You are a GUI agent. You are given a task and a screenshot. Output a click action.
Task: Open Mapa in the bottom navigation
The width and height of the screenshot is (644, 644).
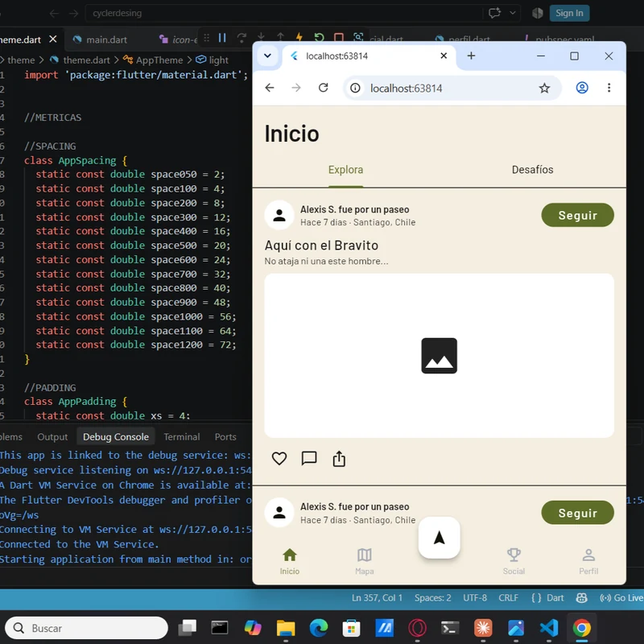pos(365,561)
